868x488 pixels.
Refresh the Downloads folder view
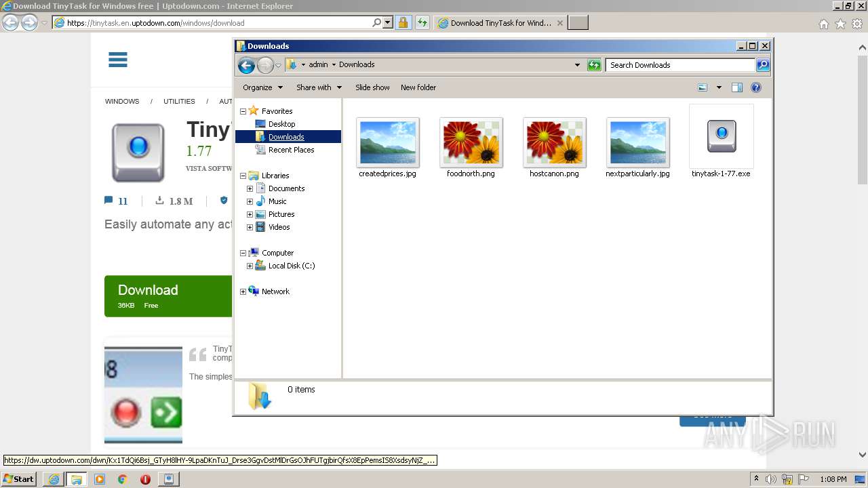pyautogui.click(x=594, y=65)
